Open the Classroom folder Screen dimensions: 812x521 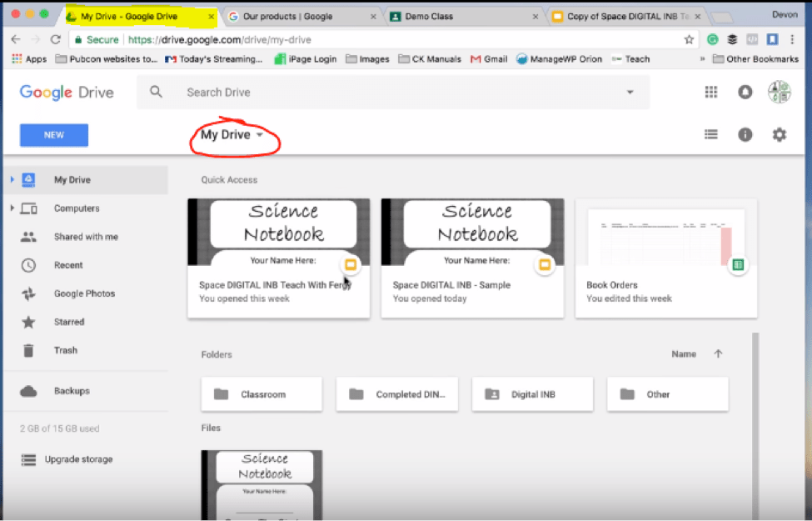pyautogui.click(x=261, y=393)
